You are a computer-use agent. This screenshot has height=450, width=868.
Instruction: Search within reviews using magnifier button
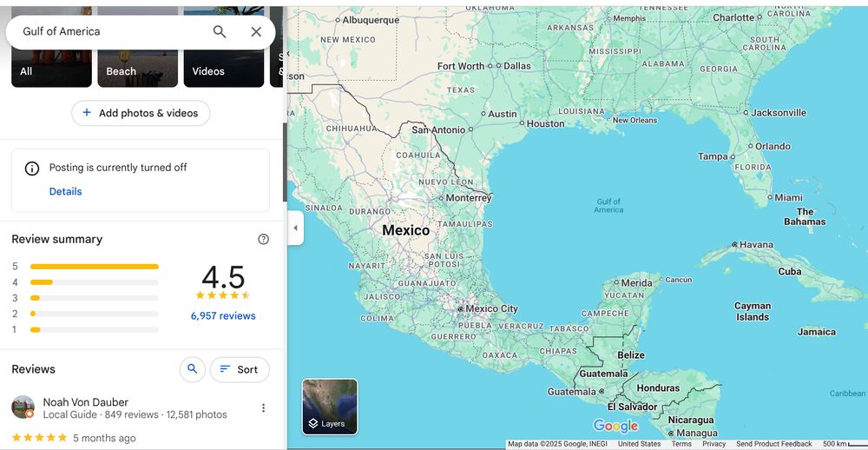click(192, 369)
